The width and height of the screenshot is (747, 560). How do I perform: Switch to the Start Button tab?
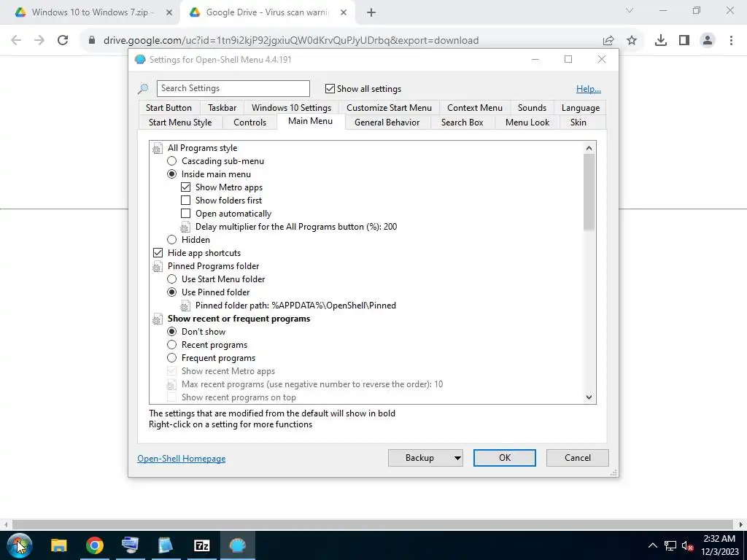(x=169, y=108)
